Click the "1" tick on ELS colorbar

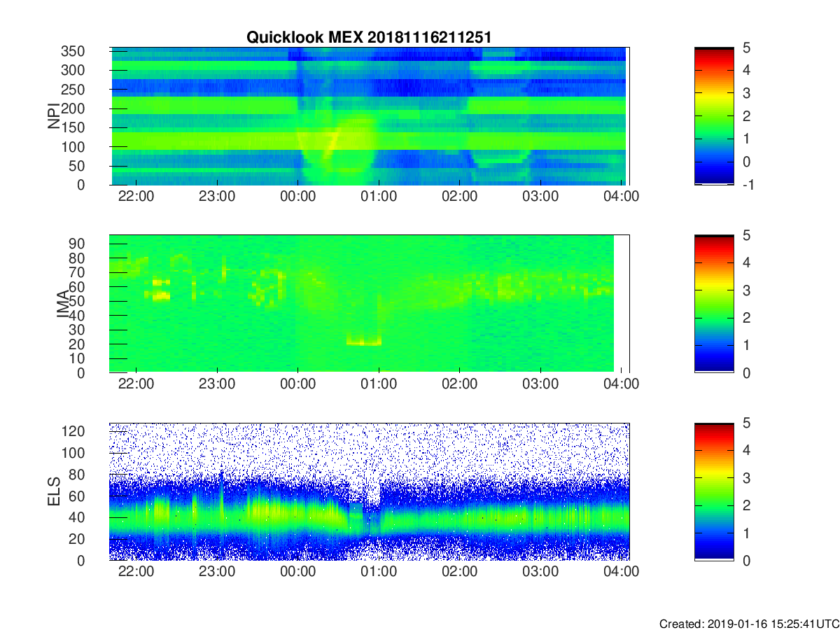[x=746, y=533]
